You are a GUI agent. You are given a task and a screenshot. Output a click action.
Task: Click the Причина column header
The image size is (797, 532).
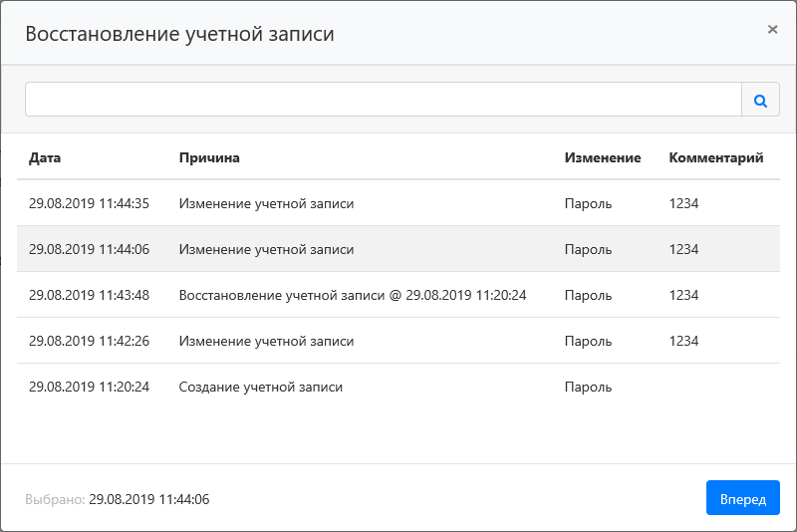point(209,157)
